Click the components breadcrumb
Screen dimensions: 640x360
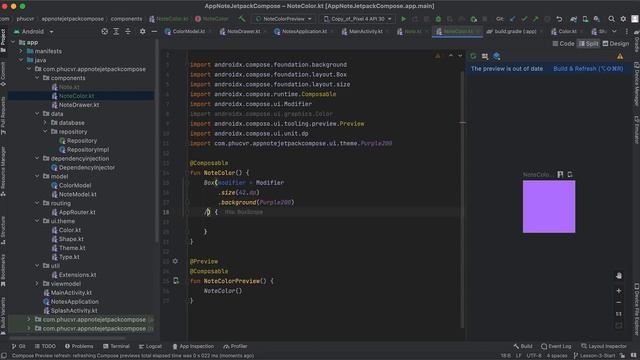click(x=126, y=19)
